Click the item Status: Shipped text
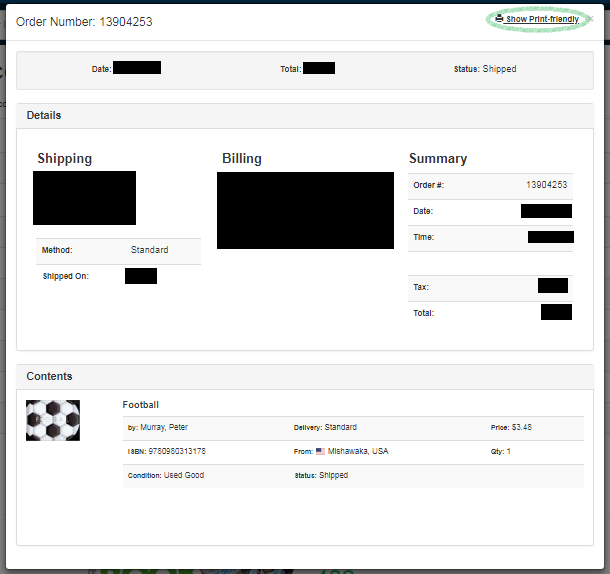 321,475
